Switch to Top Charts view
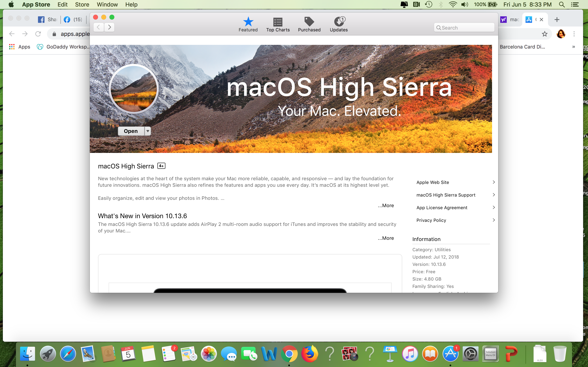 click(x=278, y=24)
